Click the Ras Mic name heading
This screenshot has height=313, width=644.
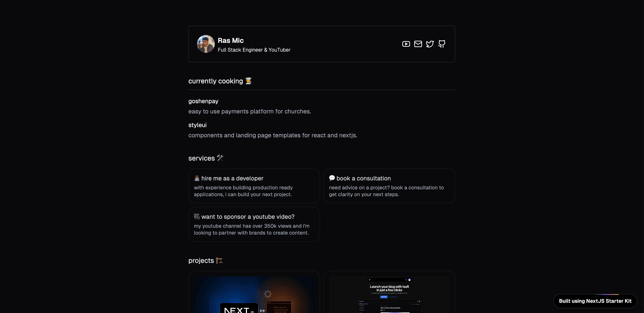(x=231, y=41)
